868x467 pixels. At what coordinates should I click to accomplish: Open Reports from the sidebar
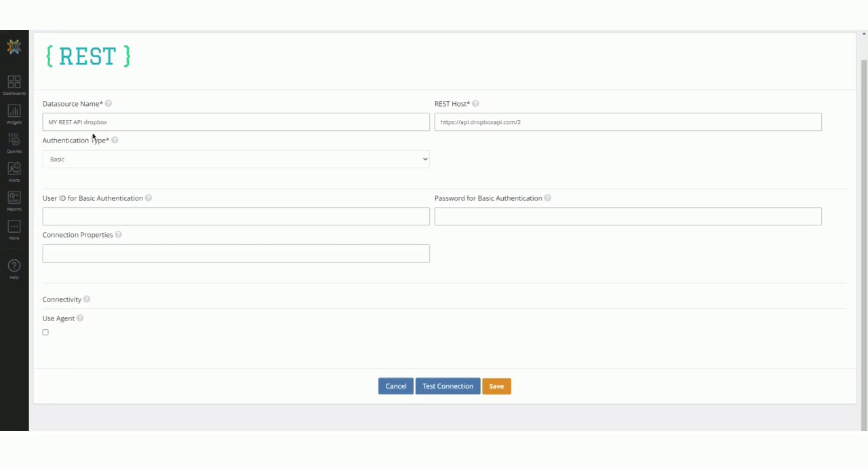(x=14, y=200)
